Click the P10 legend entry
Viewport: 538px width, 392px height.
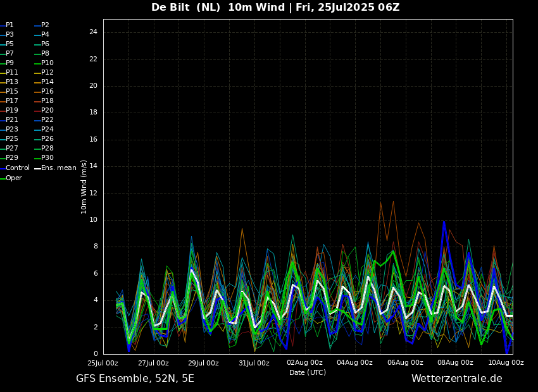point(47,63)
